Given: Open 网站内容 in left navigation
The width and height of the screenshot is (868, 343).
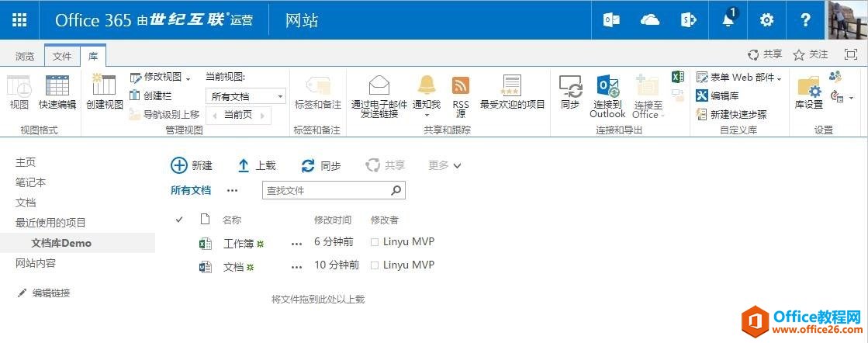Looking at the screenshot, I should (36, 263).
